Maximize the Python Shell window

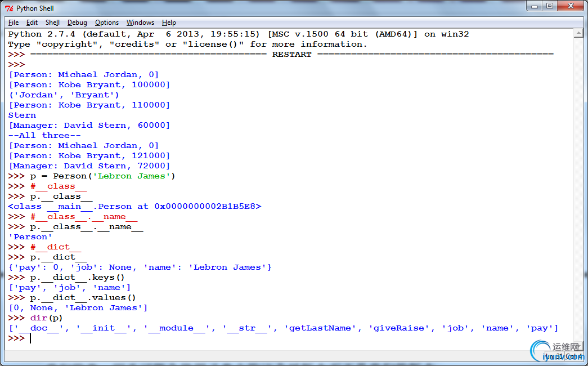[x=550, y=6]
